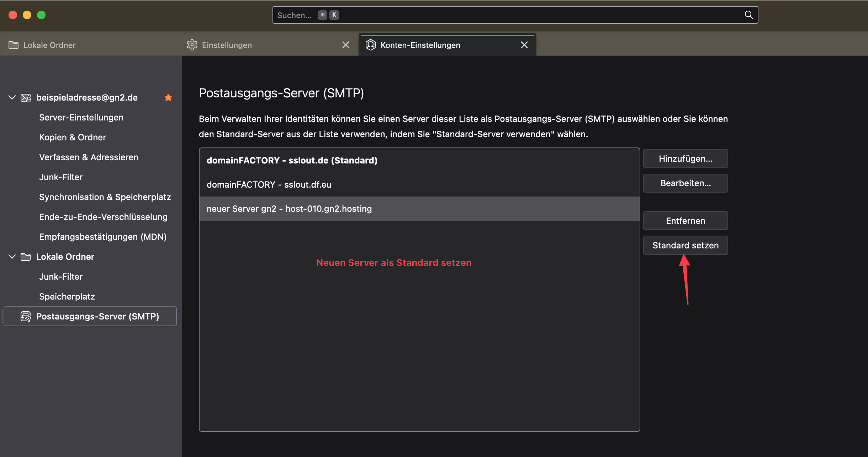Screen dimensions: 868x457
Task: Select server 'neuer Server gn2 - host-010.gn2.hosting'
Action: [x=419, y=209]
